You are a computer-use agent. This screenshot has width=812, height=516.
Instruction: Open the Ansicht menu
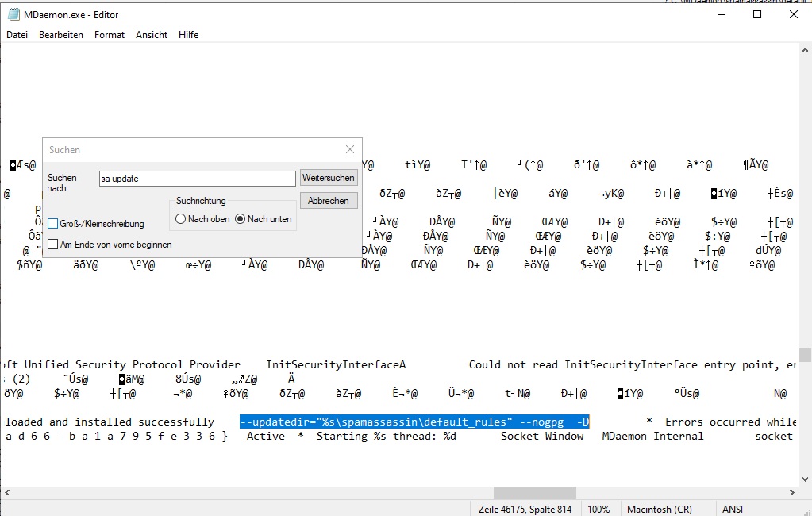[x=151, y=35]
